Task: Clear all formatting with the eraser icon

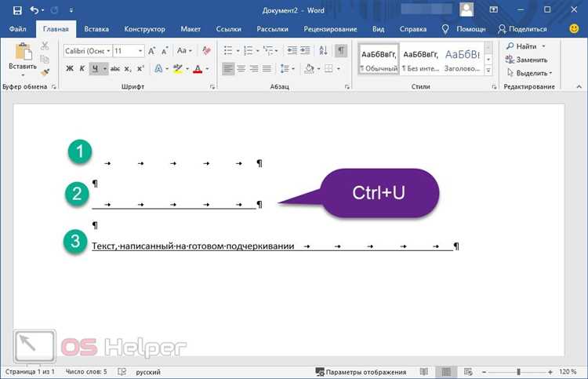Action: point(206,51)
